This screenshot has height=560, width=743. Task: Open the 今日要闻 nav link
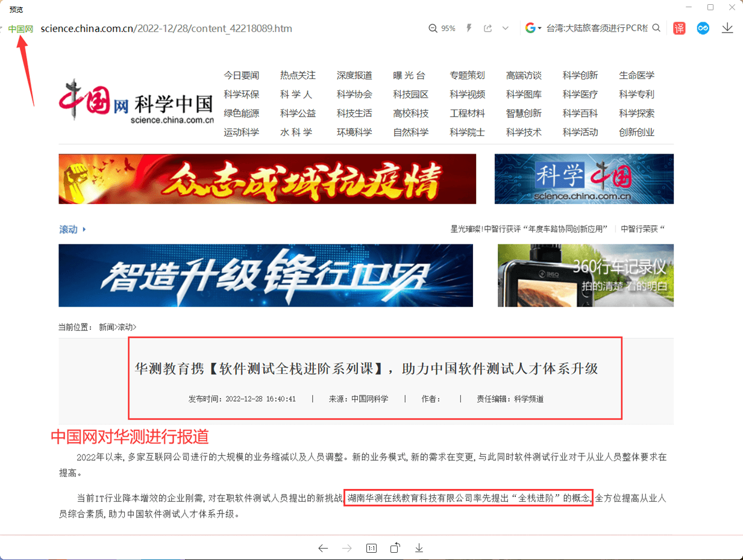(241, 75)
